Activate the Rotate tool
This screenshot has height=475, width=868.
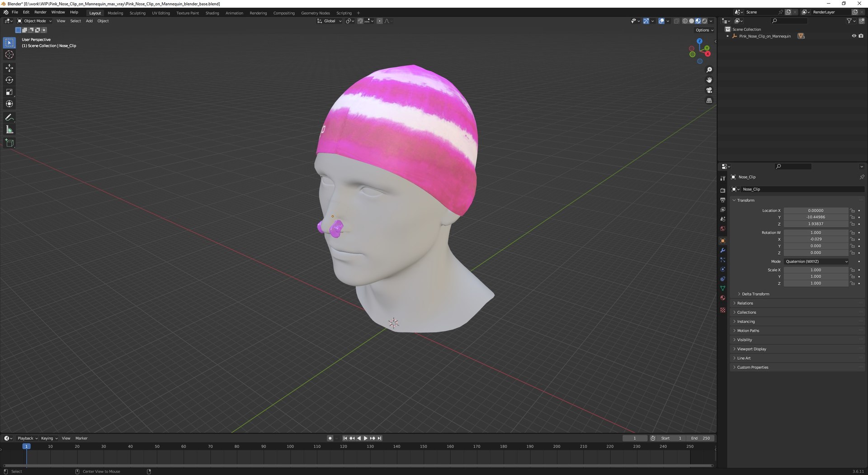coord(9,80)
